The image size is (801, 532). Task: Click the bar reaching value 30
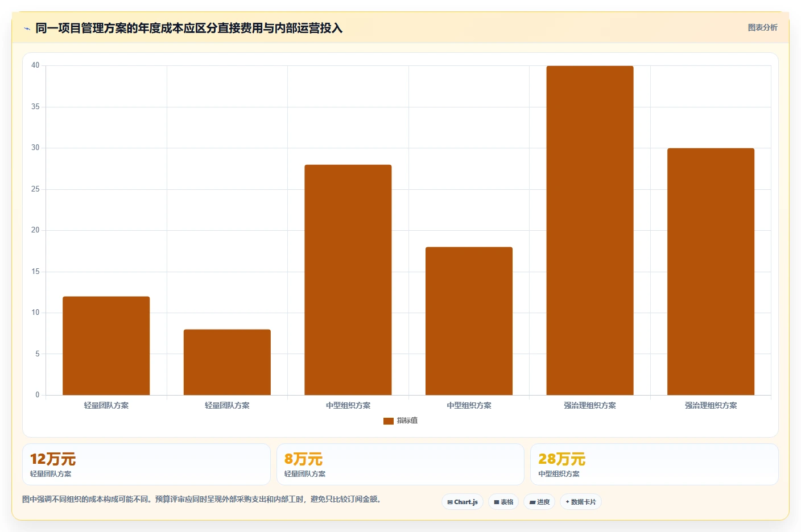711,272
